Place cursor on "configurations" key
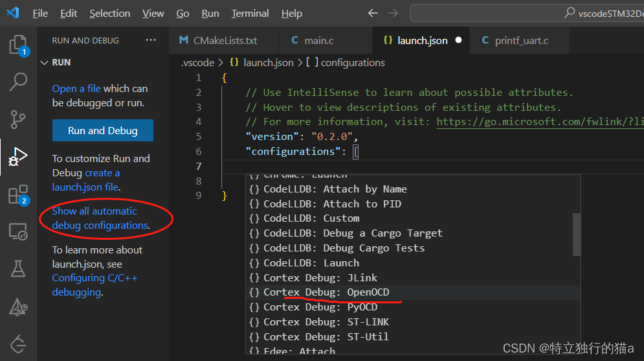Image resolution: width=644 pixels, height=361 pixels. point(293,151)
